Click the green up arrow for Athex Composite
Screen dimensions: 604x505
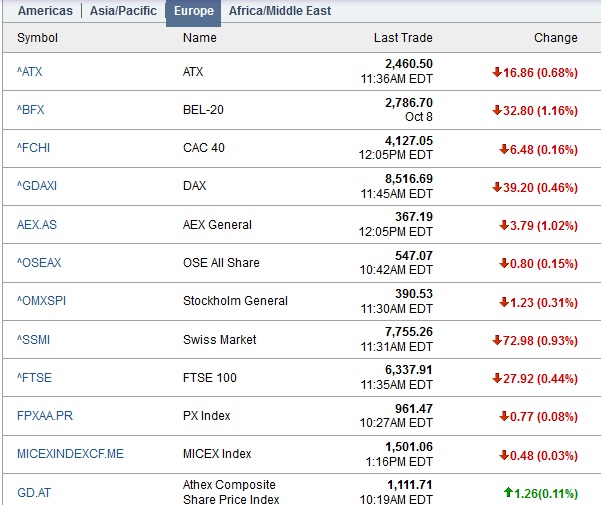pyautogui.click(x=507, y=492)
